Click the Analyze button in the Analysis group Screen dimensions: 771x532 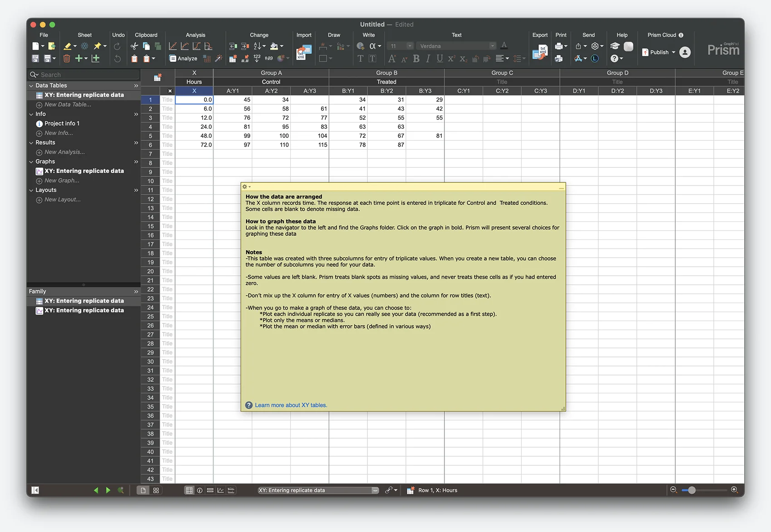(x=183, y=59)
